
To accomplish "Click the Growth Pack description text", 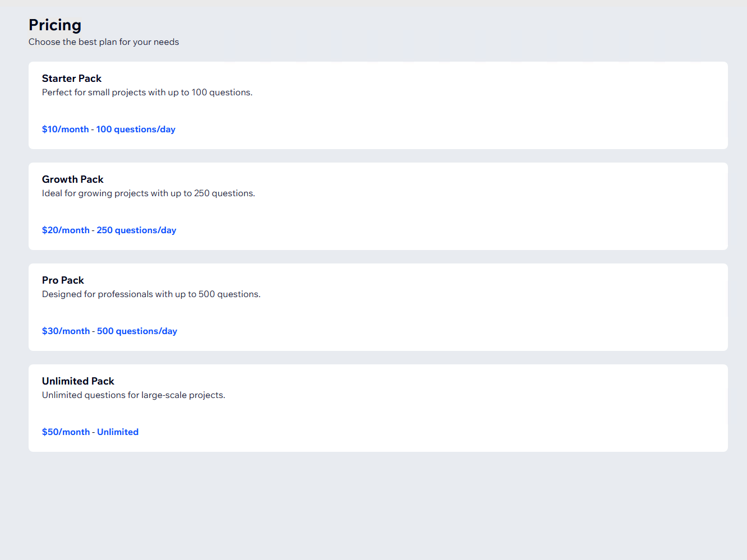I will [149, 193].
